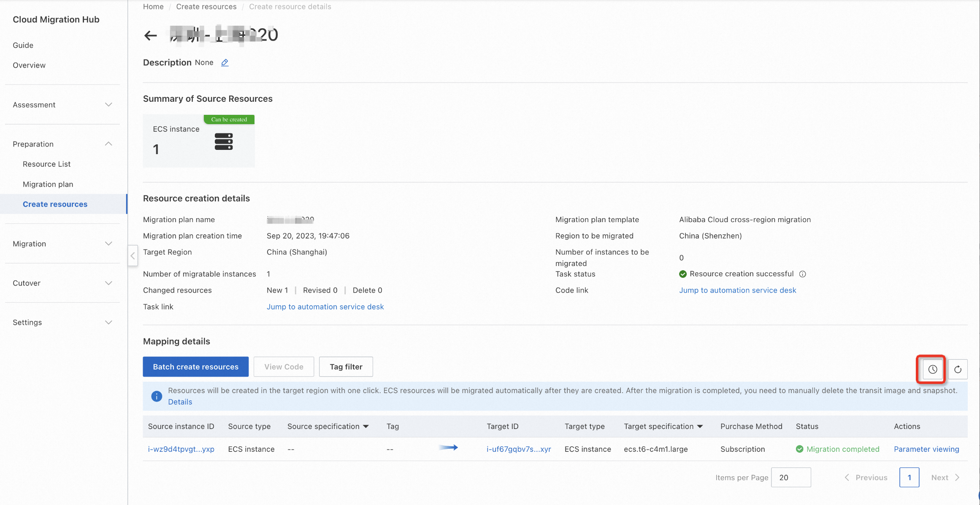Go to the Next page
The width and height of the screenshot is (980, 505).
[x=945, y=478]
